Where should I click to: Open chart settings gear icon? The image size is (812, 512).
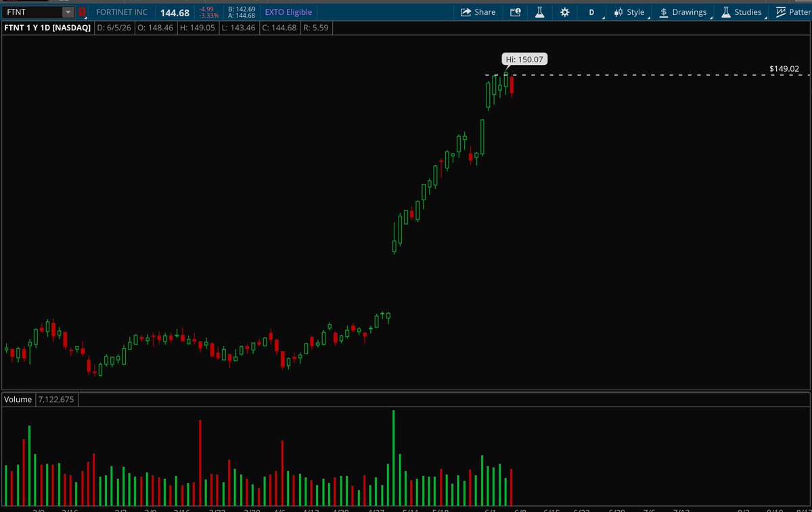click(x=564, y=12)
